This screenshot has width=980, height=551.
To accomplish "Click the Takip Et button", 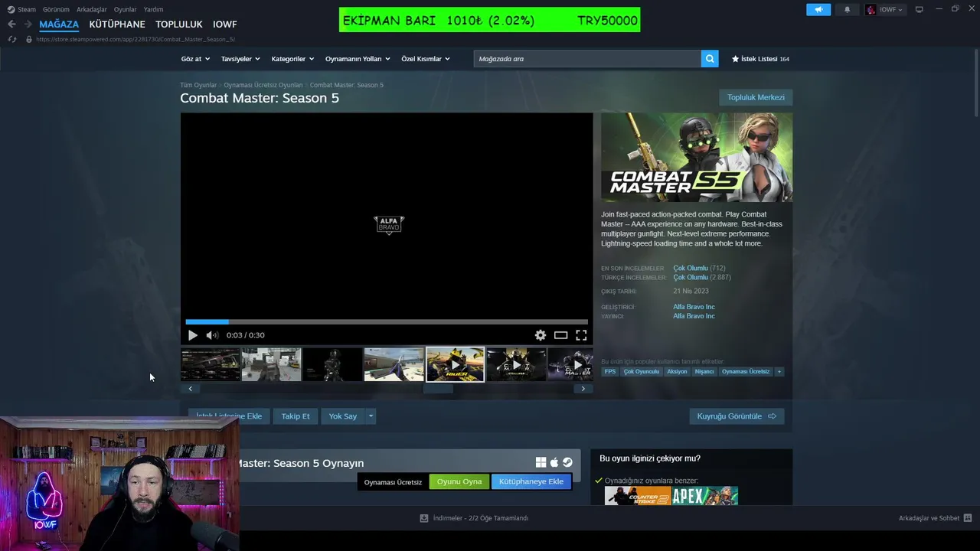I will (x=296, y=416).
